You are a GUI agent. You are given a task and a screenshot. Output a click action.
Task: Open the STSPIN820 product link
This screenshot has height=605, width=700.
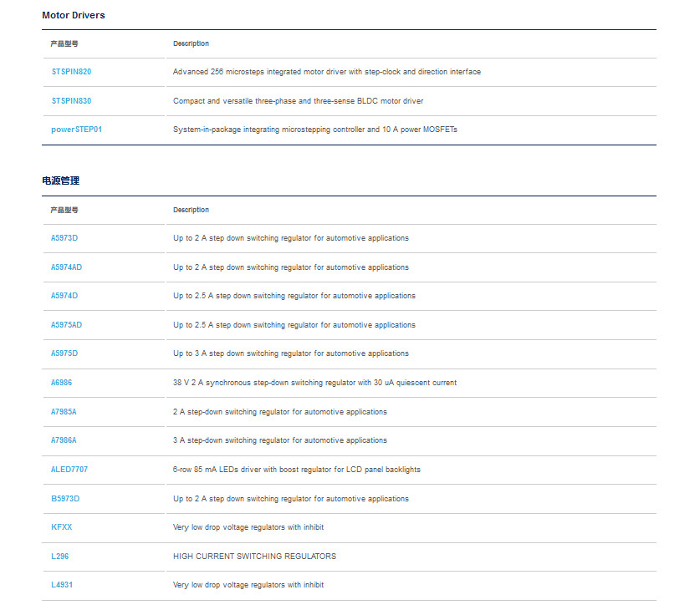point(71,72)
